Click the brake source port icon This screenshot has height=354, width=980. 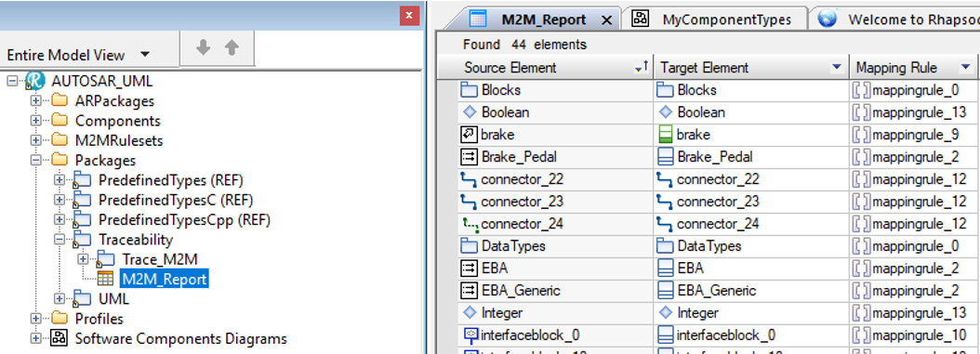[469, 134]
